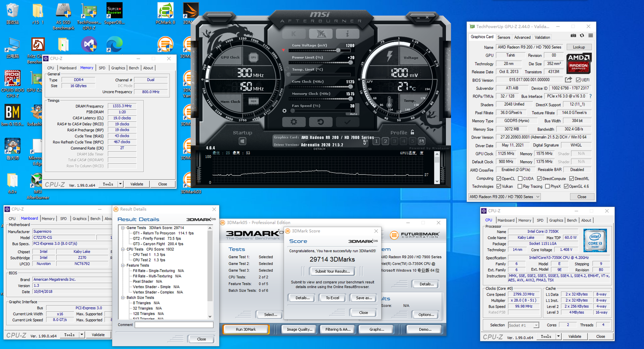Click the BIOS export share icon in GPU-Z
Image resolution: width=644 pixels, height=349 pixels.
click(569, 80)
